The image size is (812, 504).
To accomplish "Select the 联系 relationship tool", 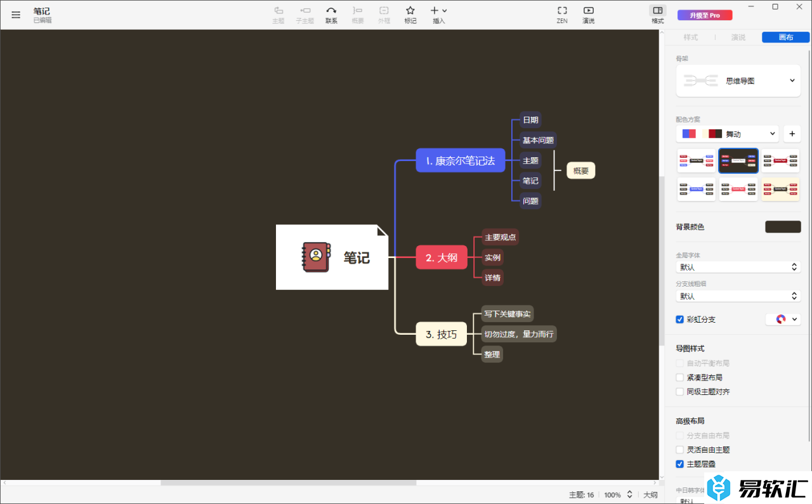I will coord(331,15).
